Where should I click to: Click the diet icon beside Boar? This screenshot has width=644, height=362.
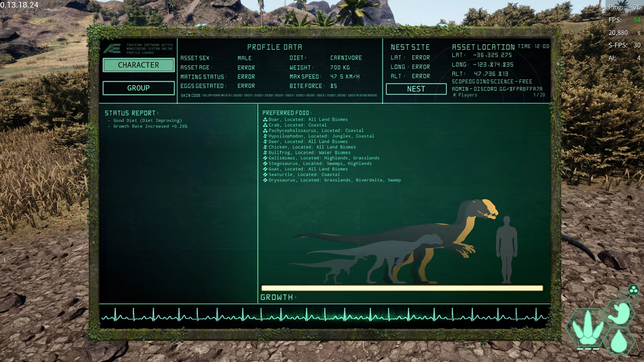click(x=265, y=120)
